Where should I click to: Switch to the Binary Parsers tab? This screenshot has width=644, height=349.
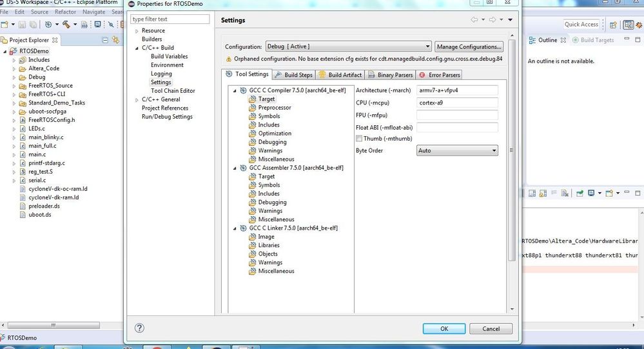tap(390, 75)
